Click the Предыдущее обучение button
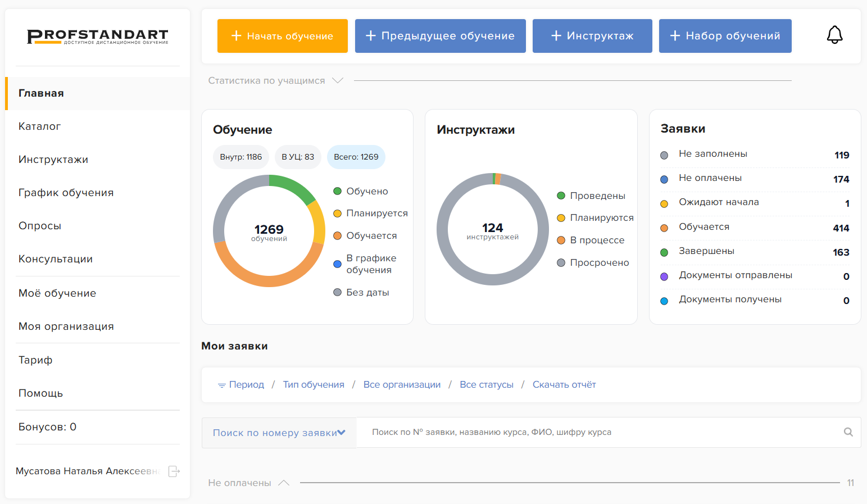 click(x=441, y=36)
